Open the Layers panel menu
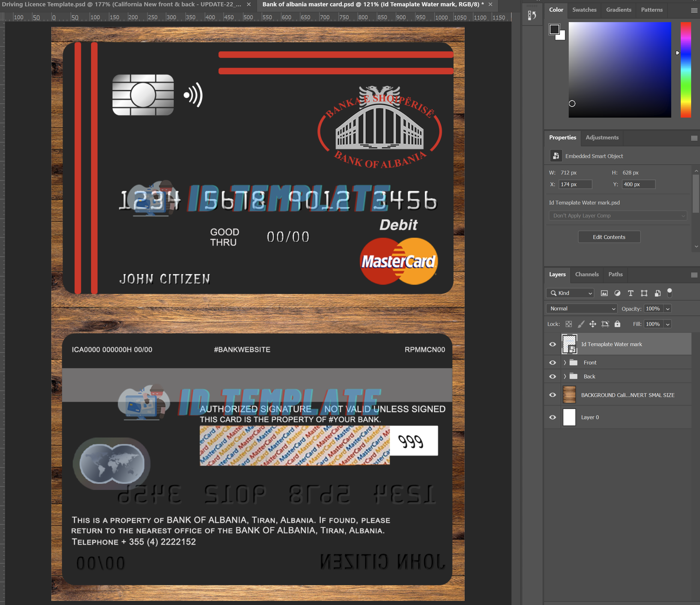This screenshot has width=700, height=605. click(x=694, y=275)
